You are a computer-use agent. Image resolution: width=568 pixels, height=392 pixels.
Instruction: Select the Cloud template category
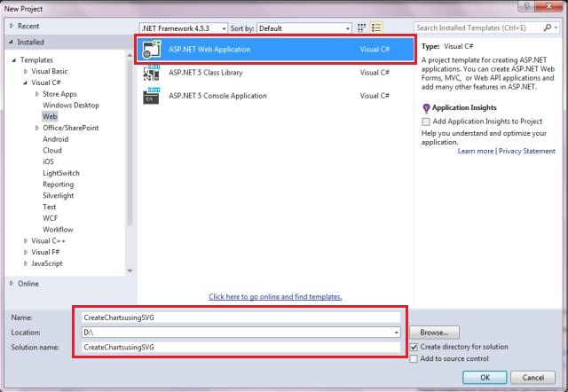[52, 150]
